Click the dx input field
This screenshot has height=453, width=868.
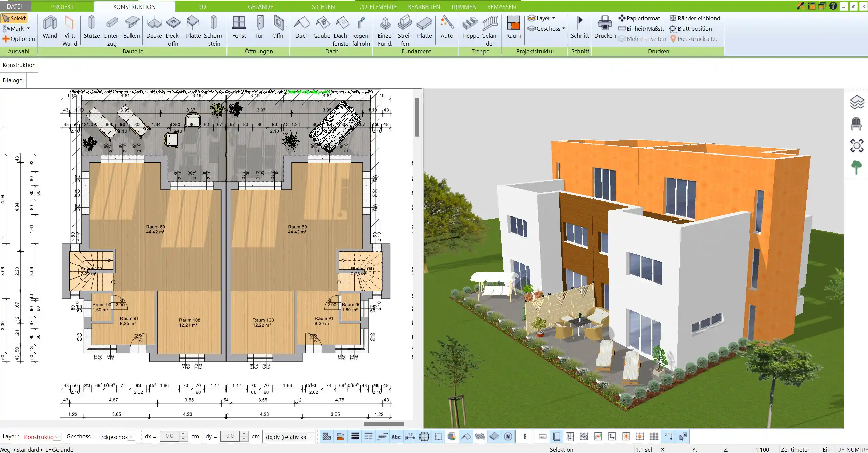click(169, 436)
